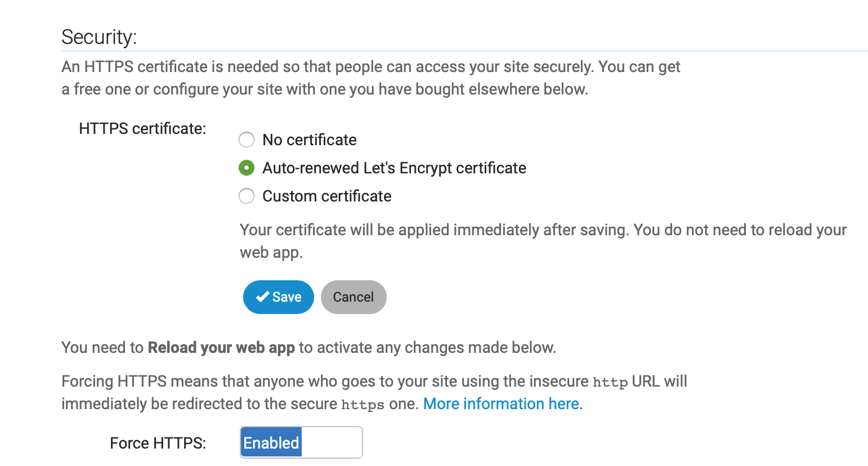Open the More information here link
868x466 pixels.
500,404
